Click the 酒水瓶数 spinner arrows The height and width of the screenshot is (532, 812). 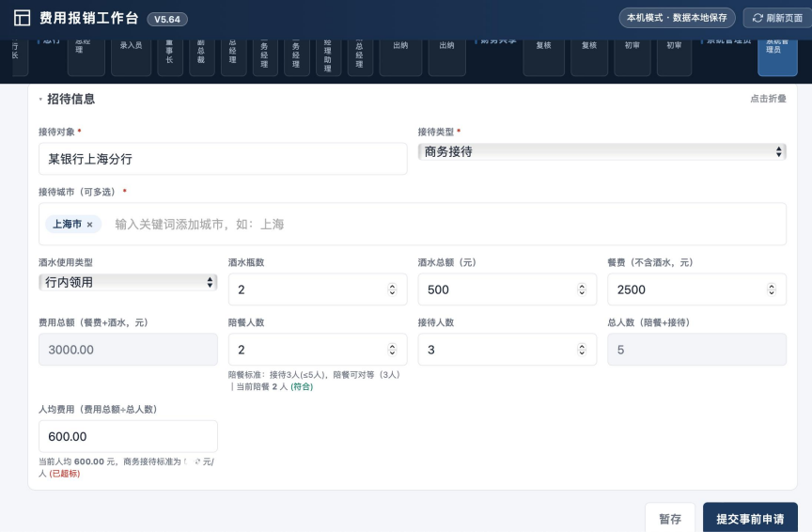coord(392,289)
